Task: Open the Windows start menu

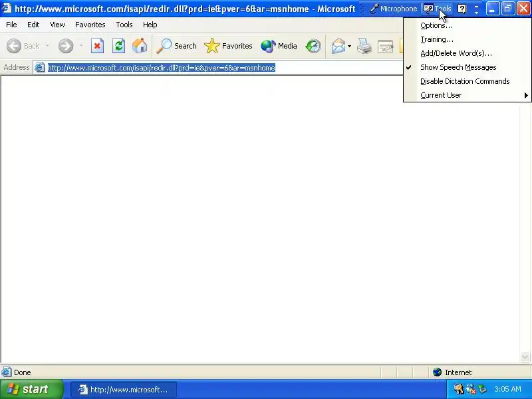Action: point(31,389)
